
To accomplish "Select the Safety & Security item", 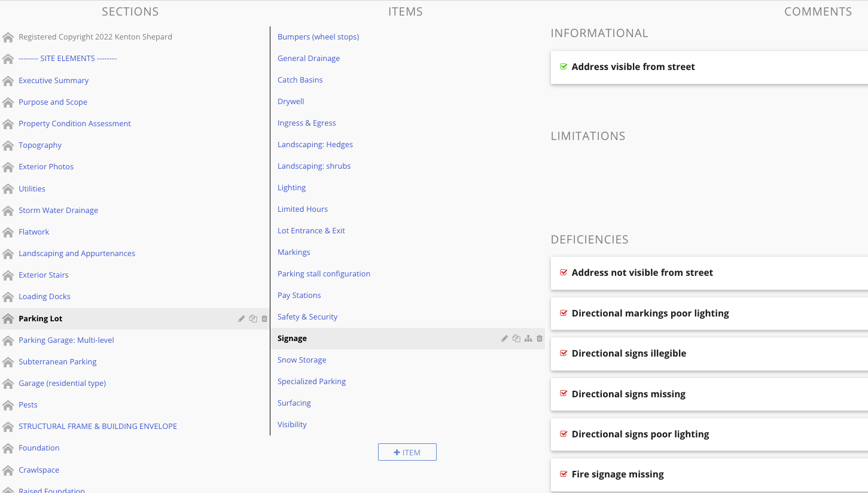I will [x=307, y=317].
